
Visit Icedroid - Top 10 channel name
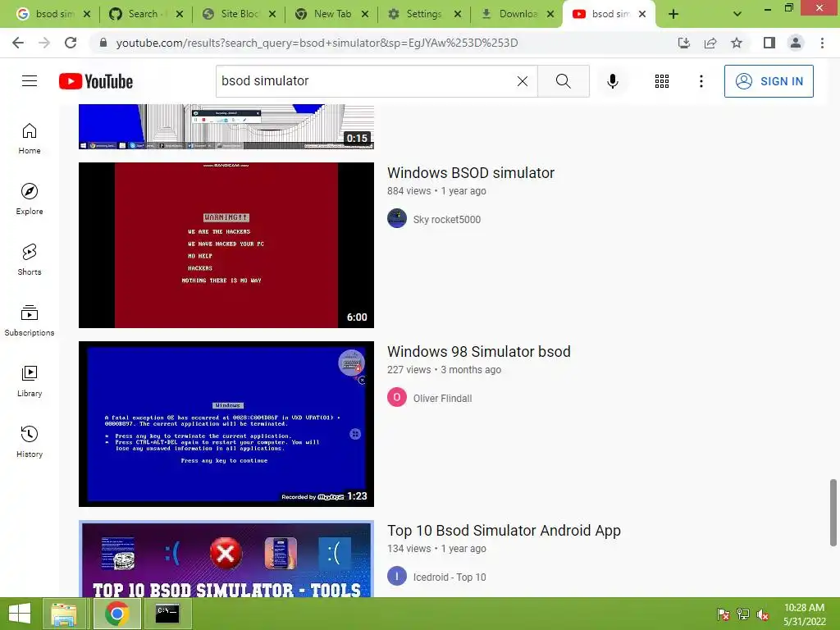[x=450, y=577]
